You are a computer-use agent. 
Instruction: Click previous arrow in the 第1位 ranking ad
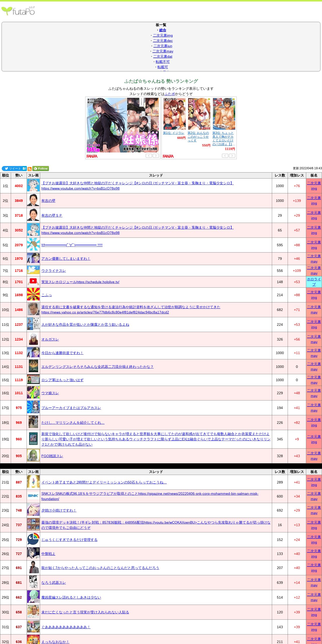pos(225,156)
